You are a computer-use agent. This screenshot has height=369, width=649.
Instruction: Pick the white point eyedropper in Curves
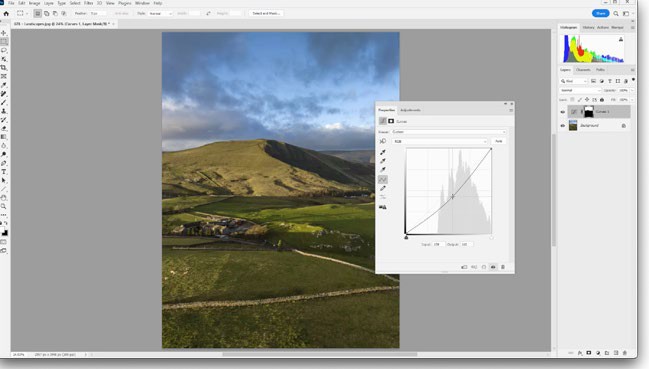pos(383,170)
